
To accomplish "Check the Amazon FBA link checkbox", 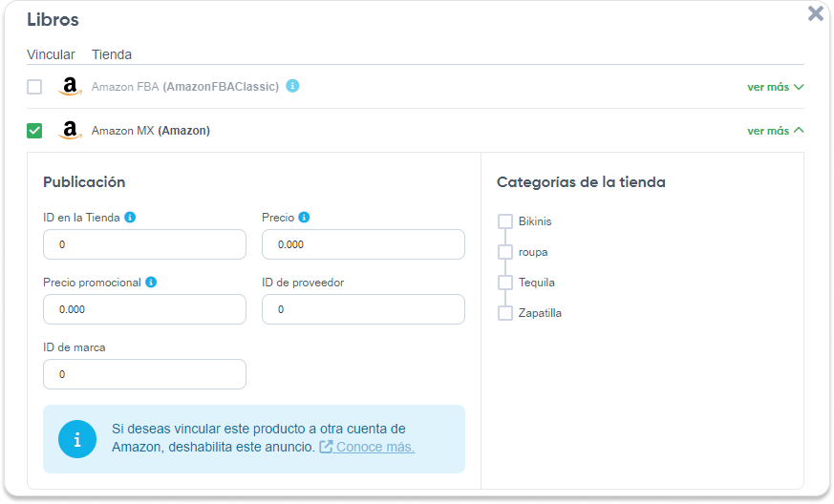I will pyautogui.click(x=34, y=87).
